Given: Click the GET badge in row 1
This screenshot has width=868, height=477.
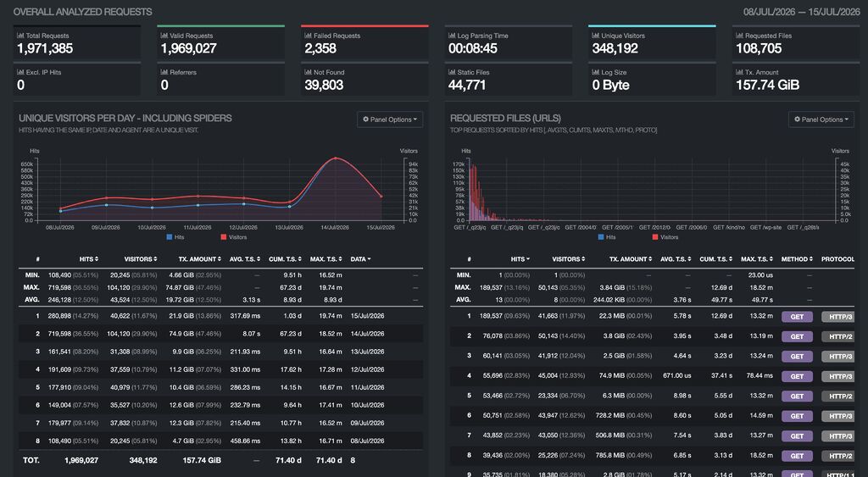Looking at the screenshot, I should pos(797,317).
